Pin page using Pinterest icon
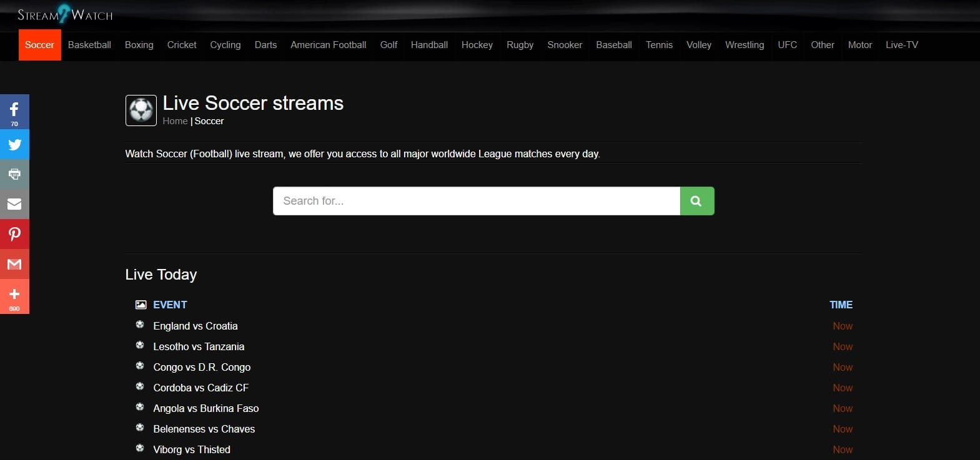This screenshot has width=980, height=460. point(14,234)
